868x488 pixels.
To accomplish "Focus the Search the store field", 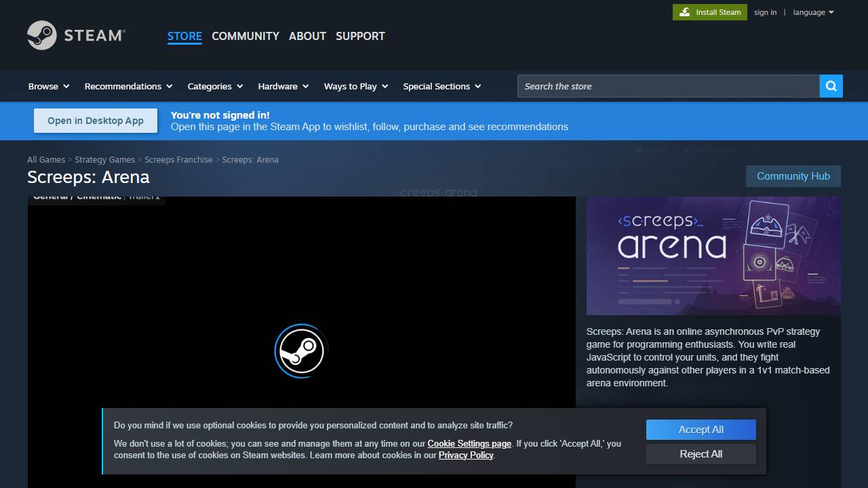I will point(668,86).
